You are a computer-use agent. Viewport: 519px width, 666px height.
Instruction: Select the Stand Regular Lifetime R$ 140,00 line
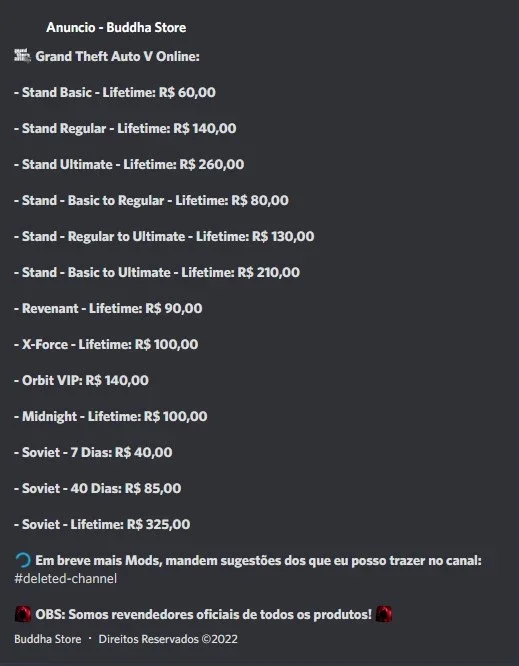point(125,128)
